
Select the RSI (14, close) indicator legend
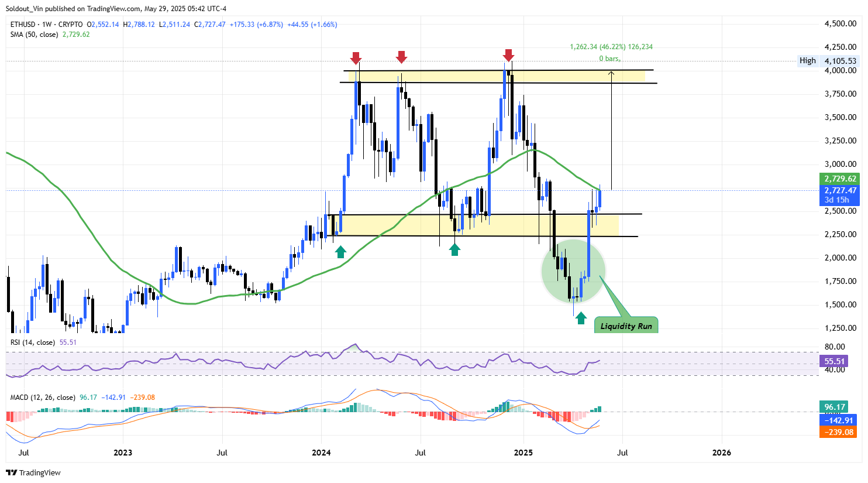tap(33, 342)
